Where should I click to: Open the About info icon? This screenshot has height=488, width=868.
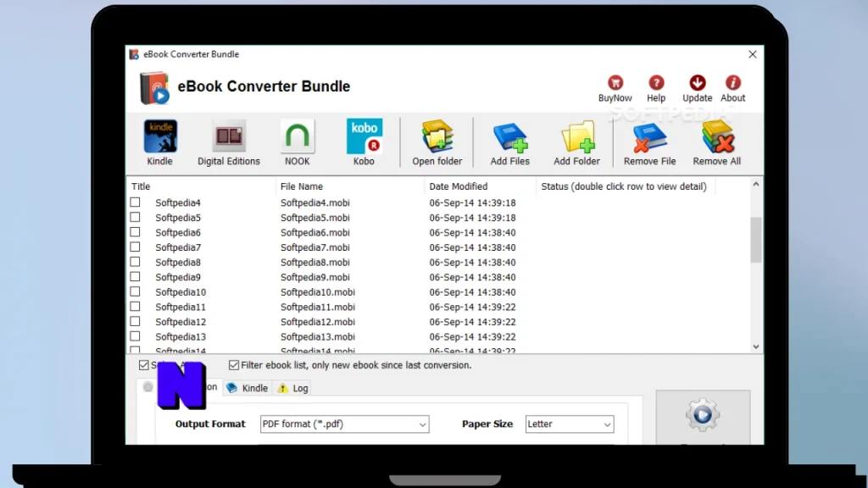coord(733,83)
